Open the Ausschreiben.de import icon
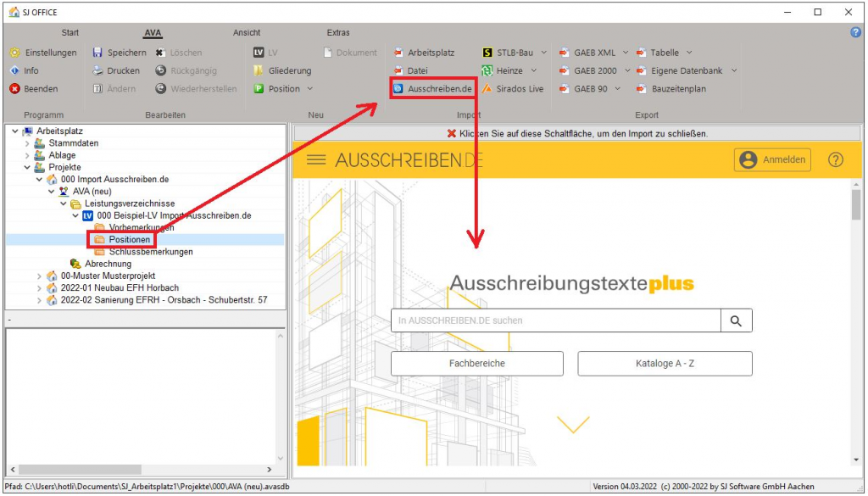The image size is (868, 496). click(x=398, y=89)
